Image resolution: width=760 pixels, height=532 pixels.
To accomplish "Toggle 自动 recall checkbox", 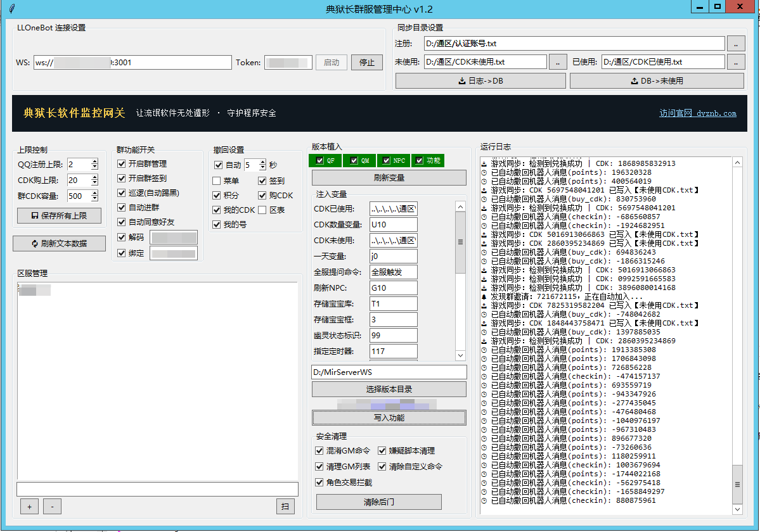I will [219, 165].
